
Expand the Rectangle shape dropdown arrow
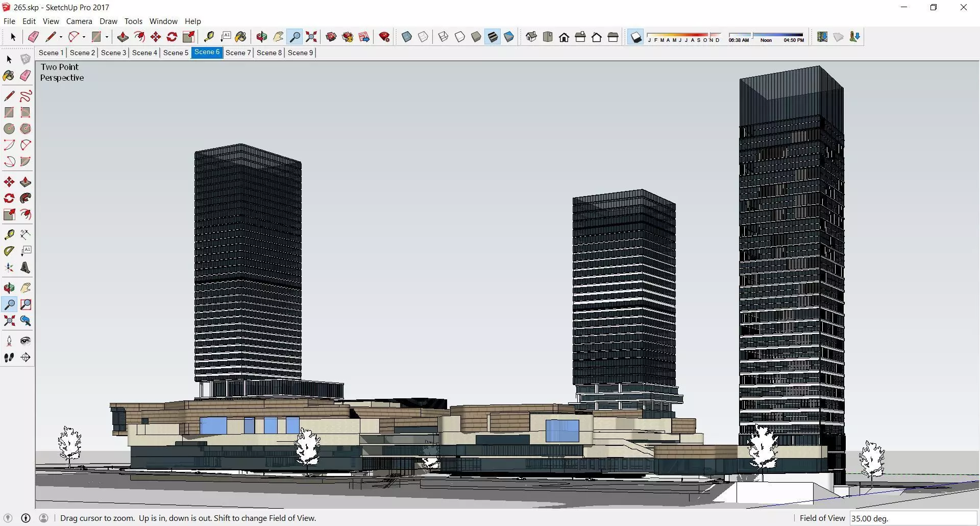[107, 37]
